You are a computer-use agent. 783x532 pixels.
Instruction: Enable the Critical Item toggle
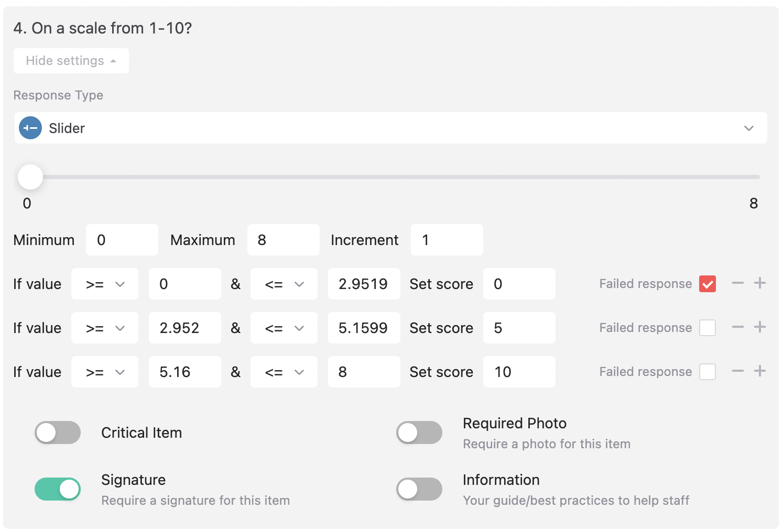click(58, 433)
